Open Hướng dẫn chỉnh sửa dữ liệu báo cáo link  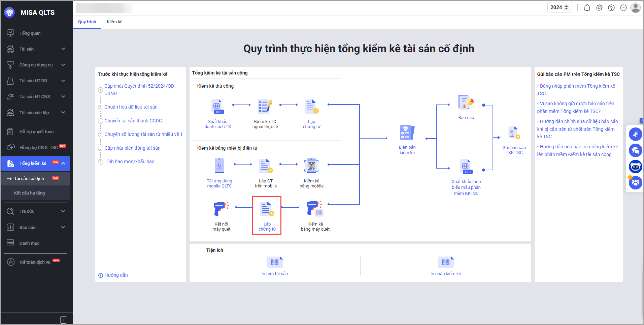[577, 129]
